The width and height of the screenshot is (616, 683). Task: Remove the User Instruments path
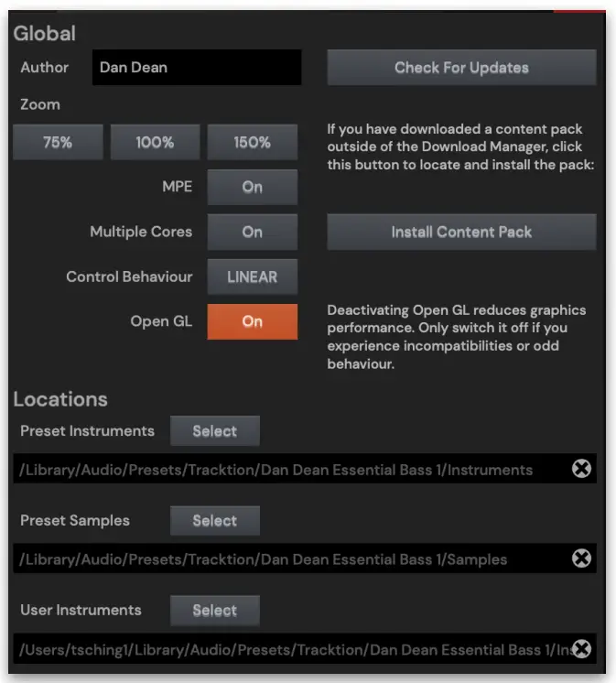581,649
